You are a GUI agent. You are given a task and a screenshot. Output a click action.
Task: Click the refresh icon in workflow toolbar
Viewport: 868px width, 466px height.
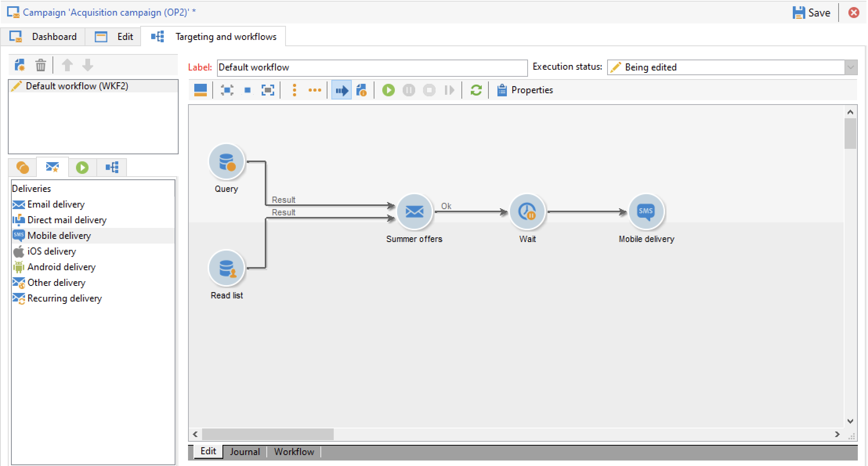tap(476, 90)
